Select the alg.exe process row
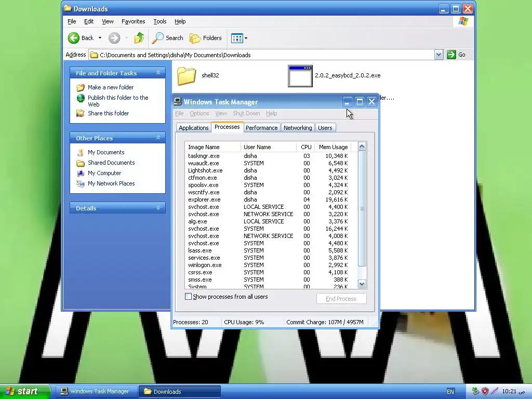 click(x=271, y=221)
